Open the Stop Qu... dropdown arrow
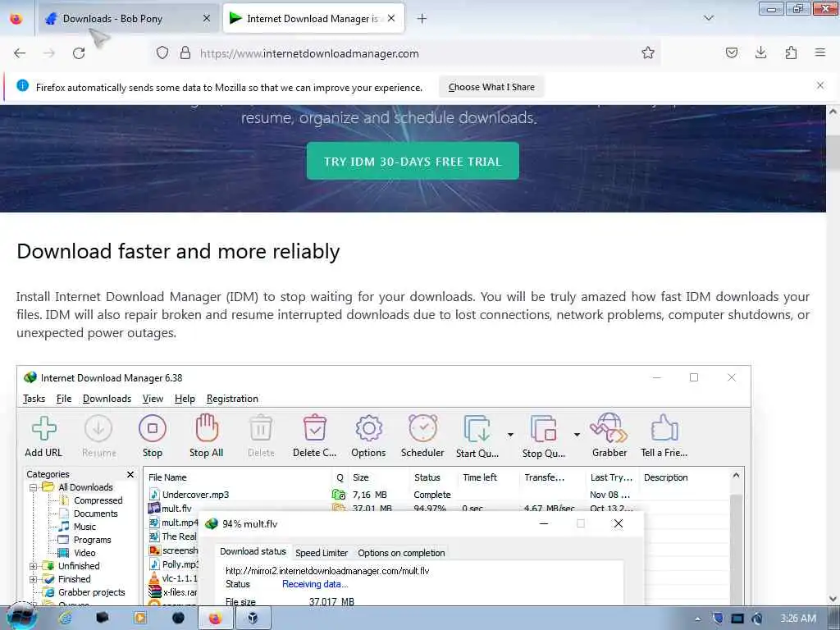Screen dimensions: 840x630 (577, 435)
